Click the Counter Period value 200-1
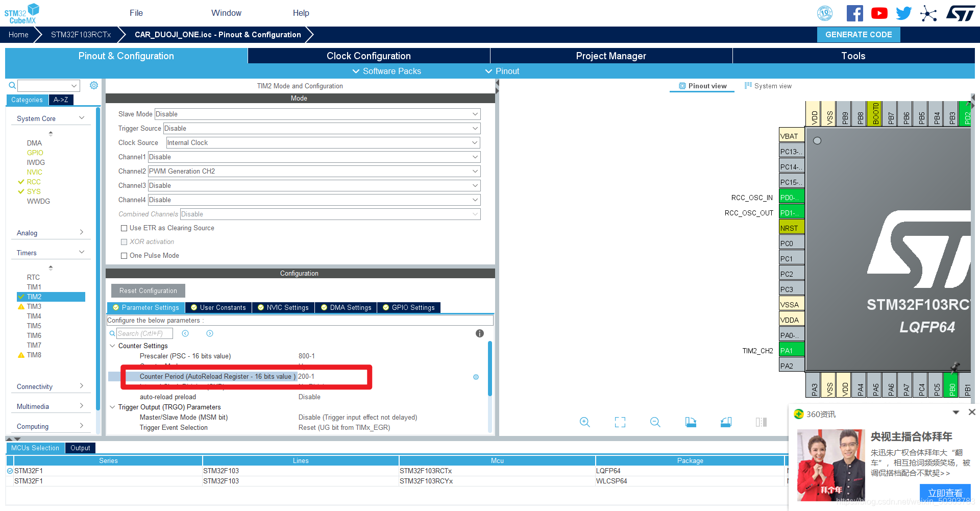The image size is (980, 511). click(x=306, y=377)
